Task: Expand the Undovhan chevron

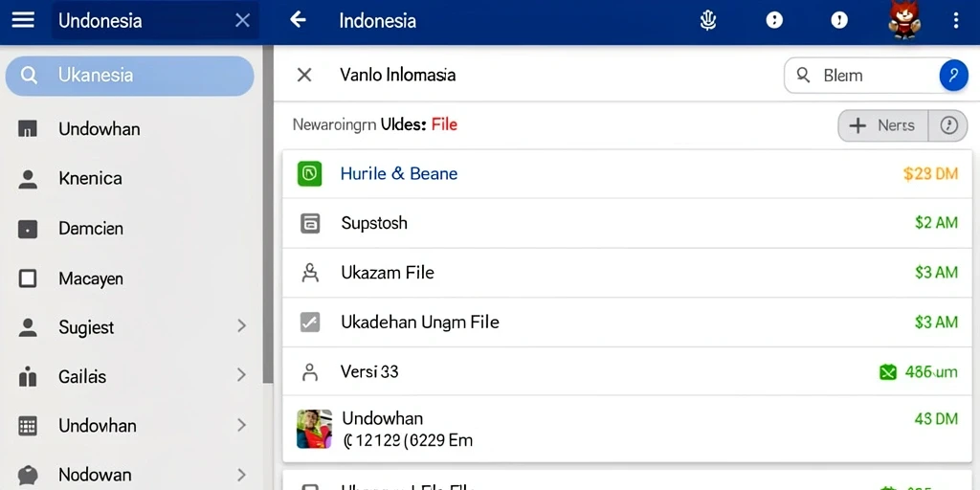Action: point(241,425)
